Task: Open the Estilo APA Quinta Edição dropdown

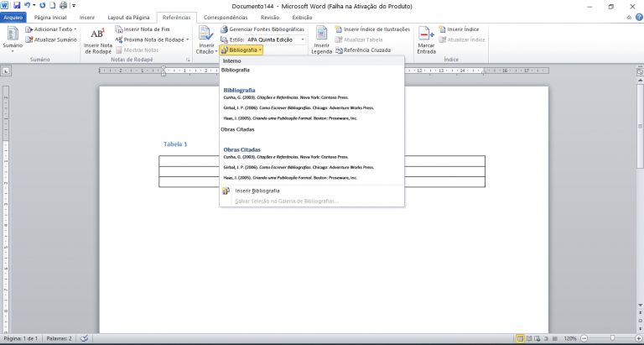Action: pos(303,39)
